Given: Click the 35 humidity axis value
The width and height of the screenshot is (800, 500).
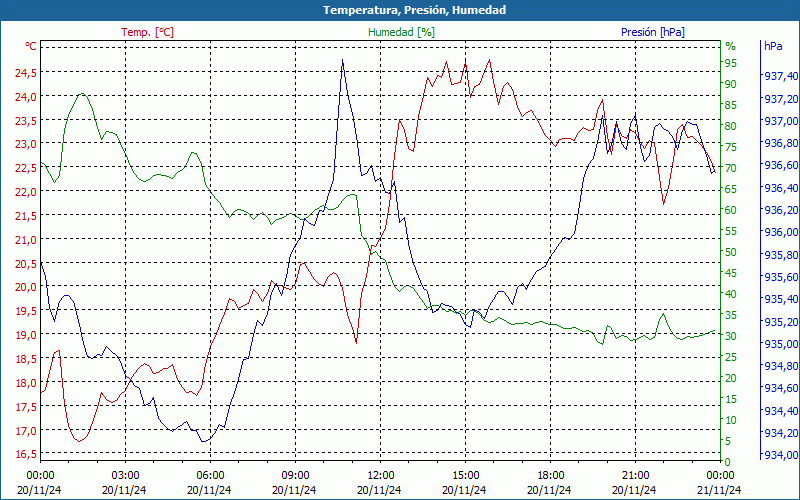Looking at the screenshot, I should [x=731, y=315].
